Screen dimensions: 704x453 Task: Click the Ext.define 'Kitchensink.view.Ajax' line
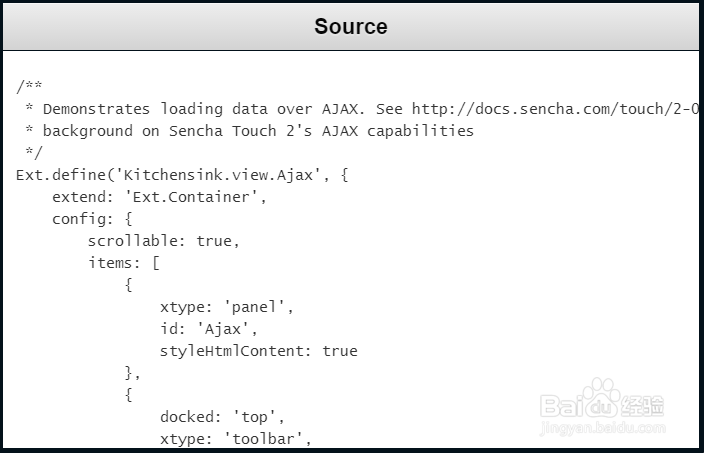tap(183, 175)
